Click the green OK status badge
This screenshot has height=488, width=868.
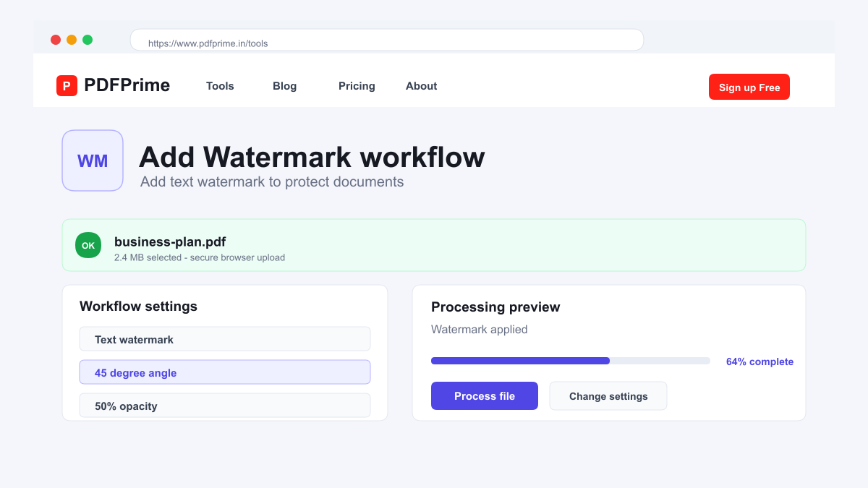88,245
